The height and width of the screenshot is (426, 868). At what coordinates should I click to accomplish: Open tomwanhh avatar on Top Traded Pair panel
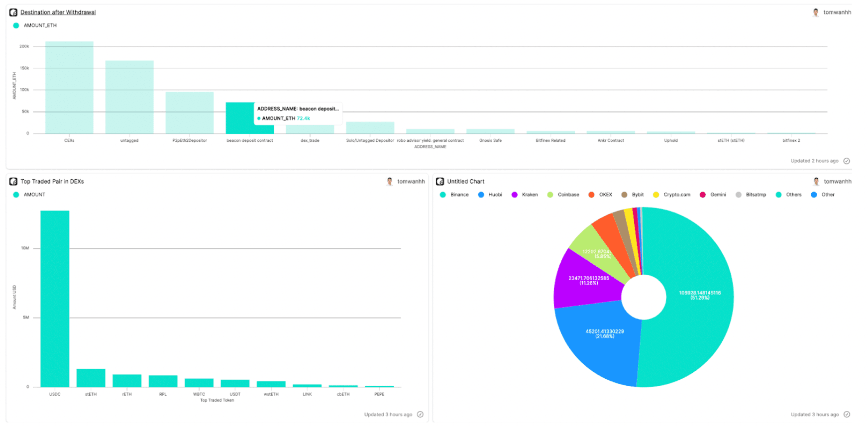[390, 182]
